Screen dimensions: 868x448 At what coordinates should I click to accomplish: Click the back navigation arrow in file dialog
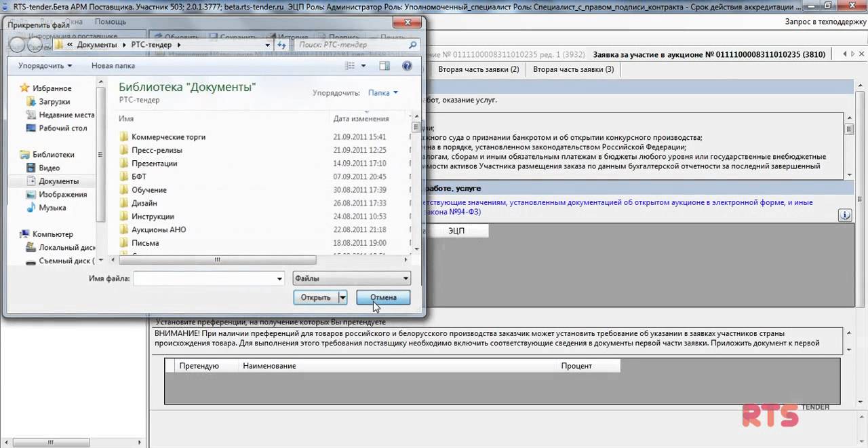click(x=16, y=45)
